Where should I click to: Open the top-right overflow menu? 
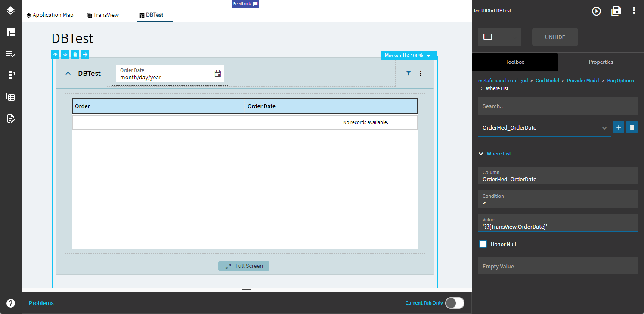click(x=634, y=11)
